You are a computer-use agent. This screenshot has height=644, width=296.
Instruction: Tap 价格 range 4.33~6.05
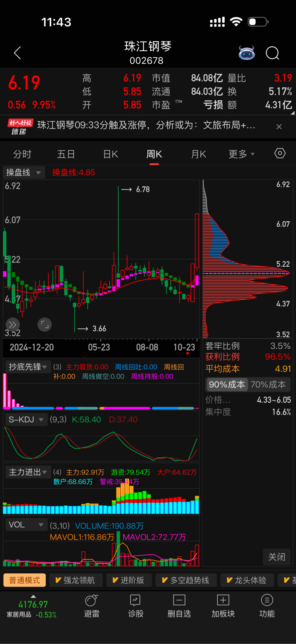point(274,400)
